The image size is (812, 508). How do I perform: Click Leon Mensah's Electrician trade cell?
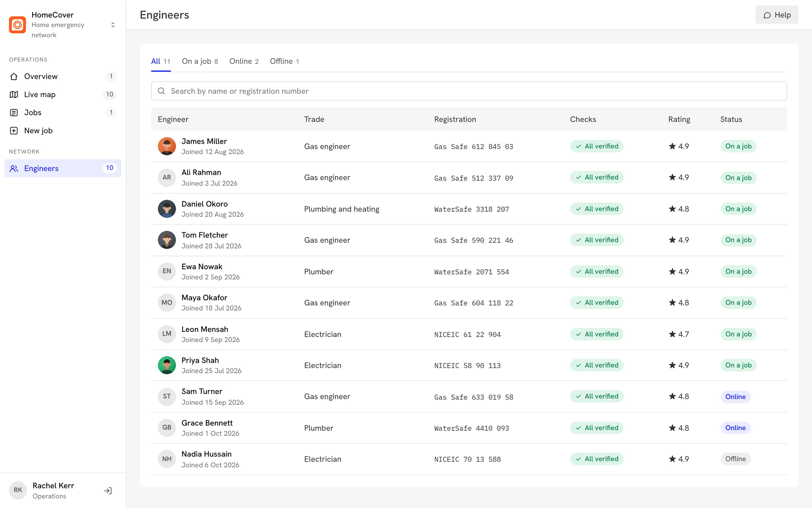point(323,334)
